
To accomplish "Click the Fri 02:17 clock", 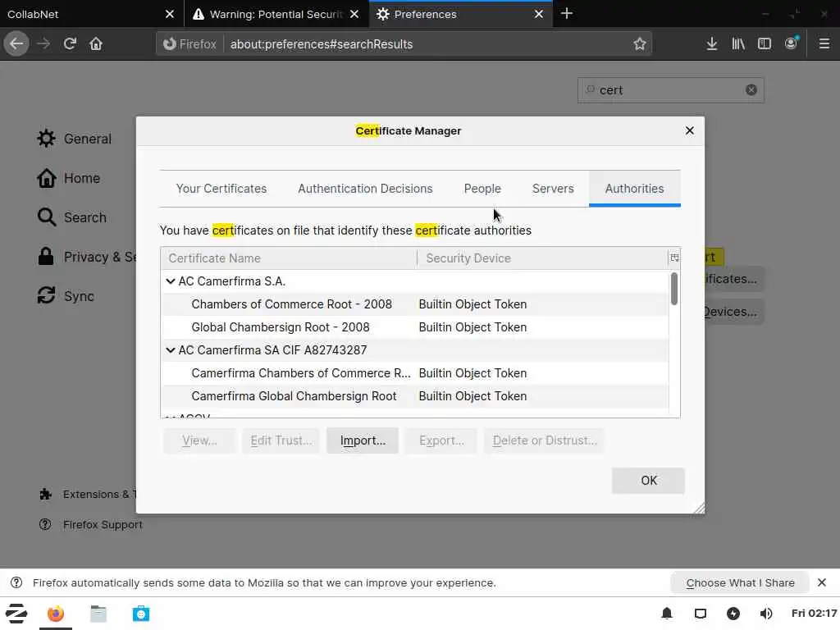I will click(814, 614).
